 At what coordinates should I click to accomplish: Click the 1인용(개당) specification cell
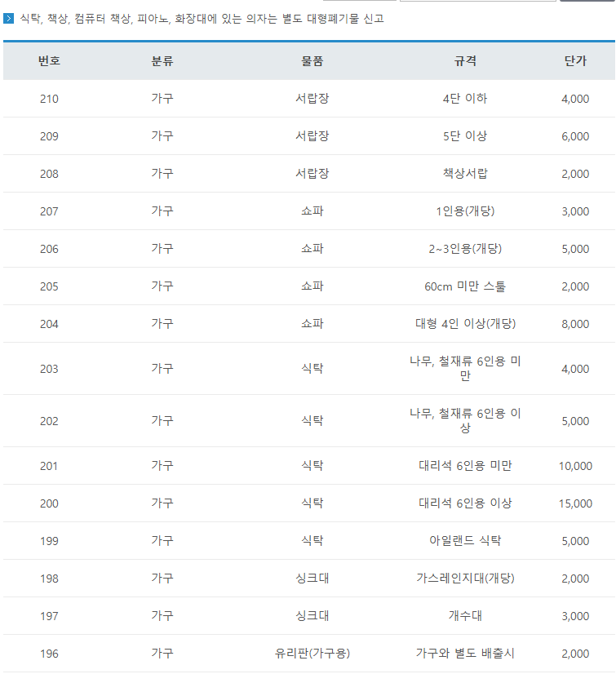pyautogui.click(x=465, y=211)
